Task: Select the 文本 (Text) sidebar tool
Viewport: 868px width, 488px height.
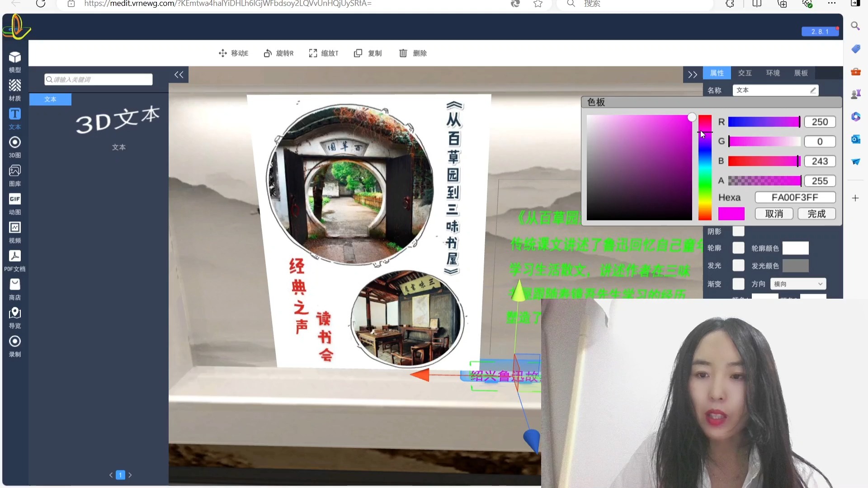Action: 15,119
